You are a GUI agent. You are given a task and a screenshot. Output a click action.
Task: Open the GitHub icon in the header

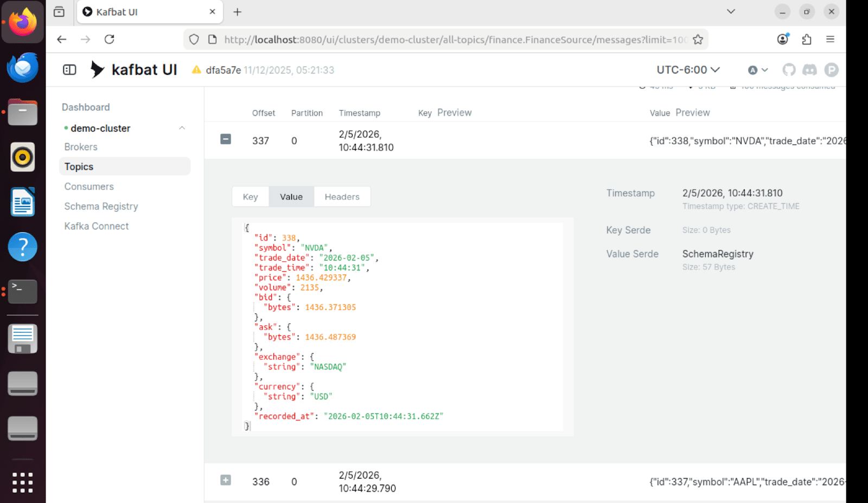click(x=789, y=69)
